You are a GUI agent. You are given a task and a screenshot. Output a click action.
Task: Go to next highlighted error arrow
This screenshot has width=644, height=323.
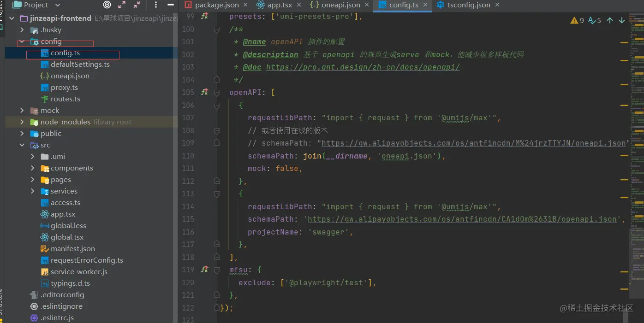[x=621, y=20]
